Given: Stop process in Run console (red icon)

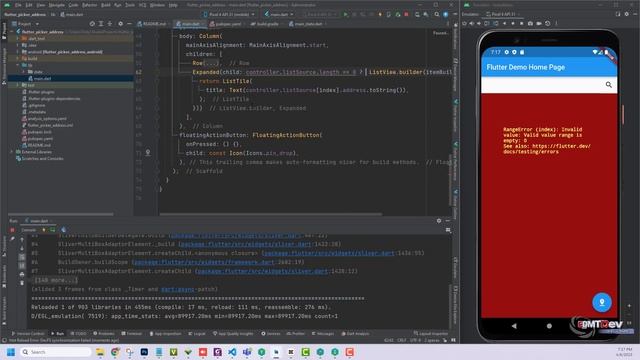Looking at the screenshot, I should click(x=12, y=230).
